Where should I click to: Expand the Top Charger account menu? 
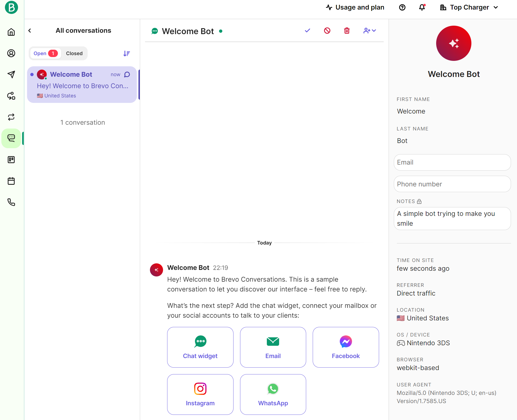[469, 7]
